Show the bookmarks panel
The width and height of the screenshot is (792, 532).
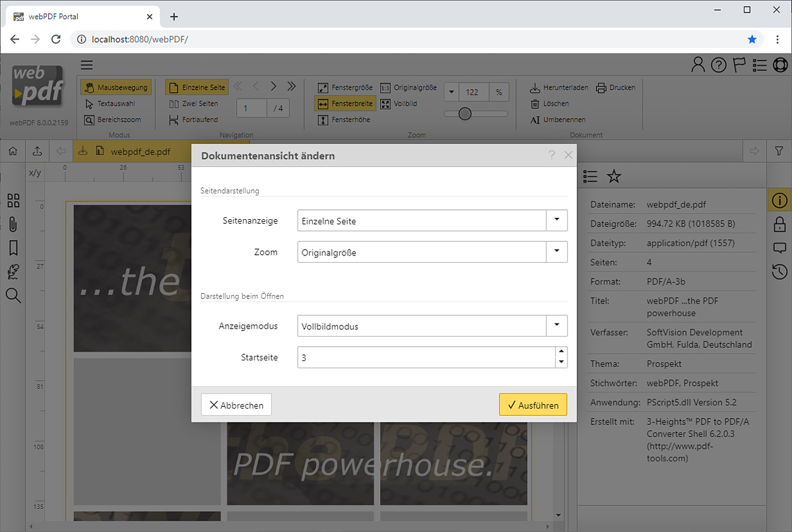(13, 248)
